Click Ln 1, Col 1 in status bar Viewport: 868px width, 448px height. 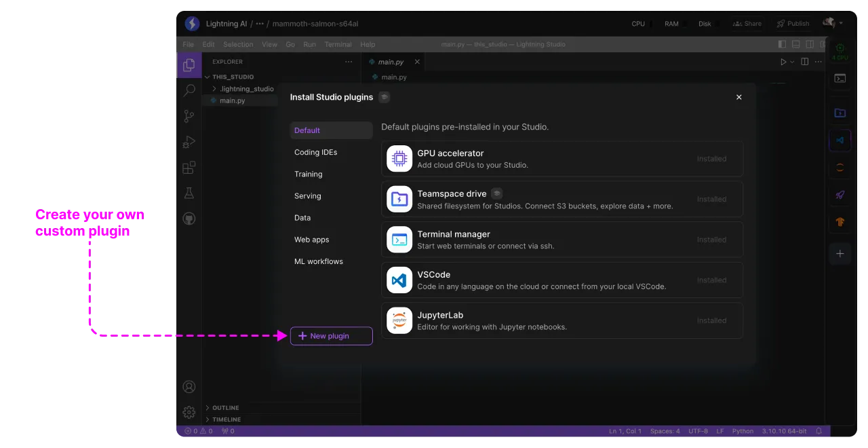pyautogui.click(x=625, y=431)
